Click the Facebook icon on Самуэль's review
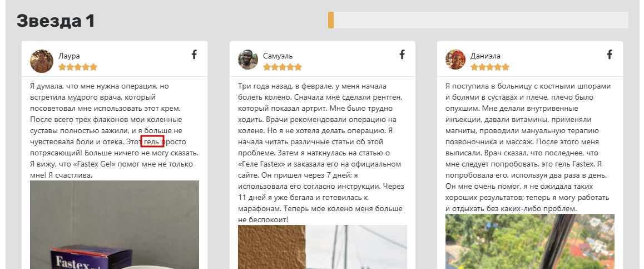Viewport: 644px width, 269px height. 402,54
